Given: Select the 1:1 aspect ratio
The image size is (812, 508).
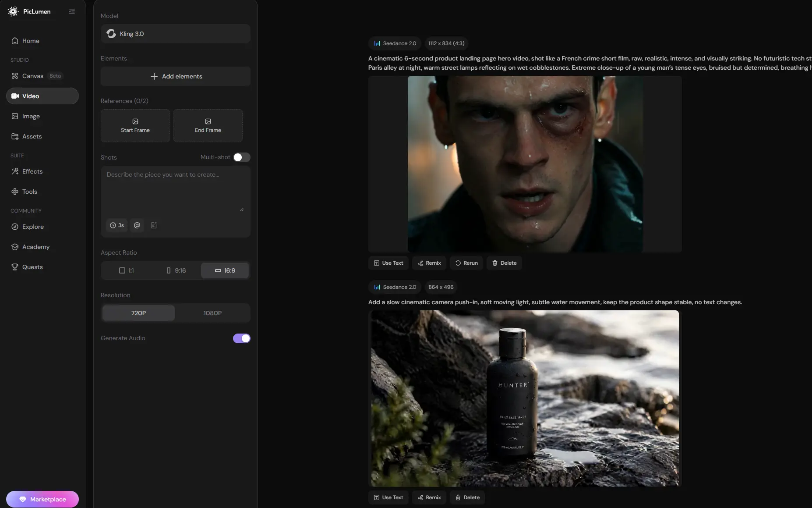Looking at the screenshot, I should coord(127,270).
